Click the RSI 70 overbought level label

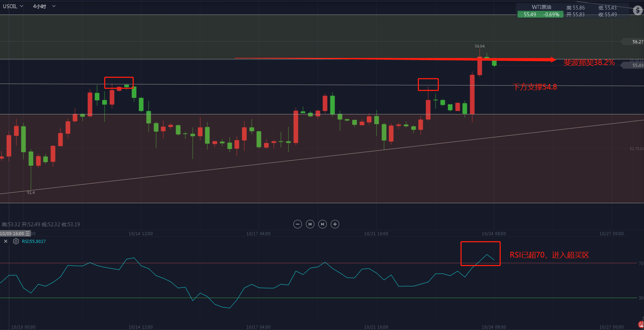click(641, 263)
